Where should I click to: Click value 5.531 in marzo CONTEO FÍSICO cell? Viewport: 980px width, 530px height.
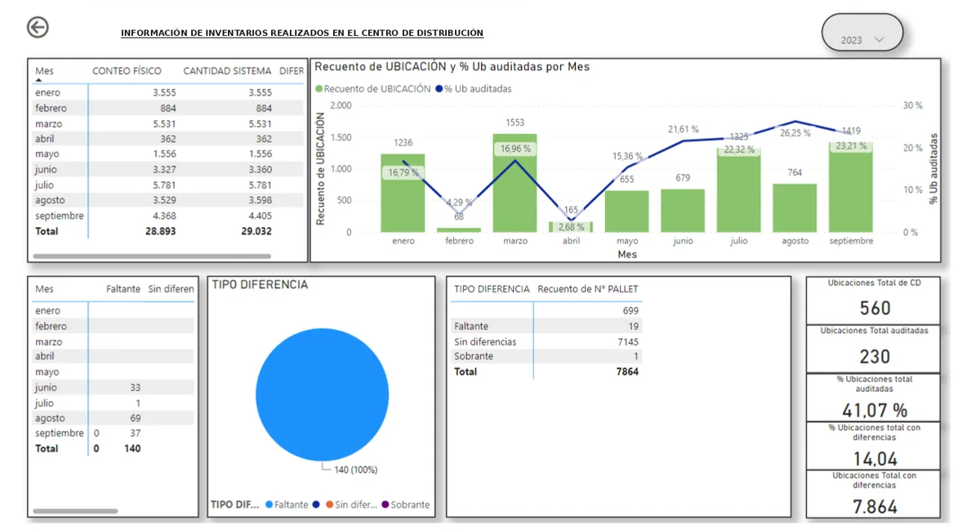click(x=164, y=123)
